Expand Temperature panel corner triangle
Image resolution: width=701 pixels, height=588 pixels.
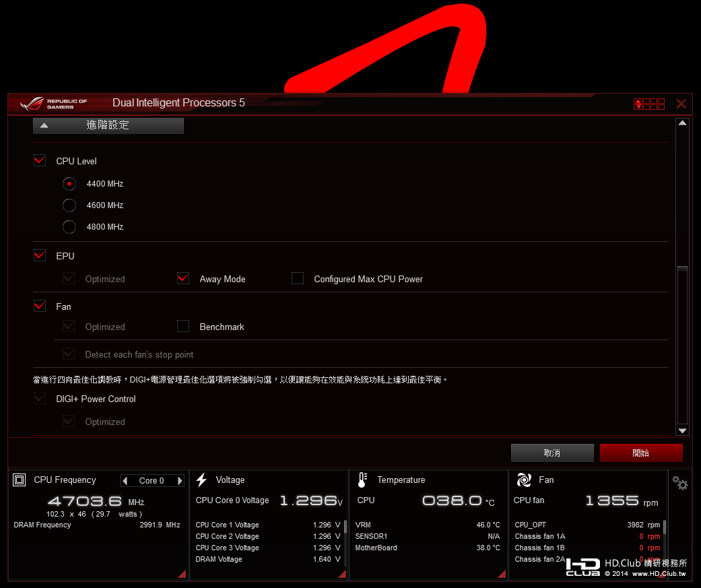click(502, 574)
